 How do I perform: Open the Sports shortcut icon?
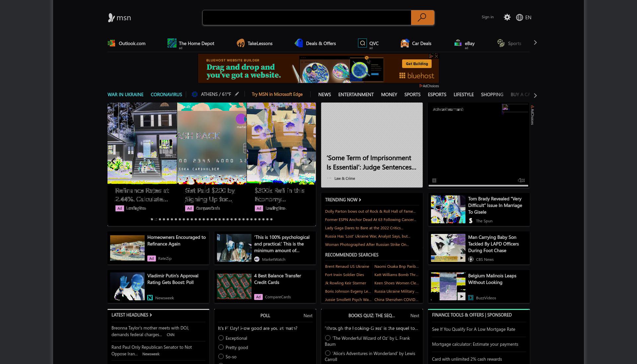501,43
